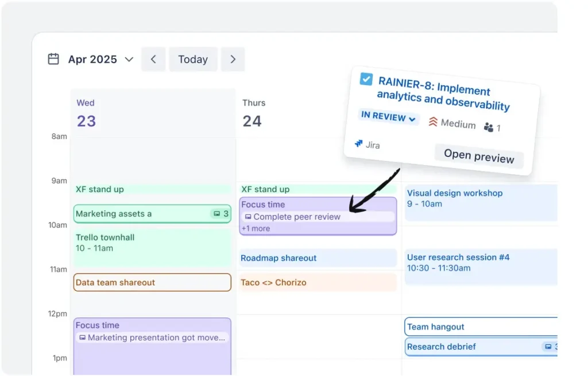The width and height of the screenshot is (588, 376).
Task: Click the previous period arrow
Action: pyautogui.click(x=153, y=59)
